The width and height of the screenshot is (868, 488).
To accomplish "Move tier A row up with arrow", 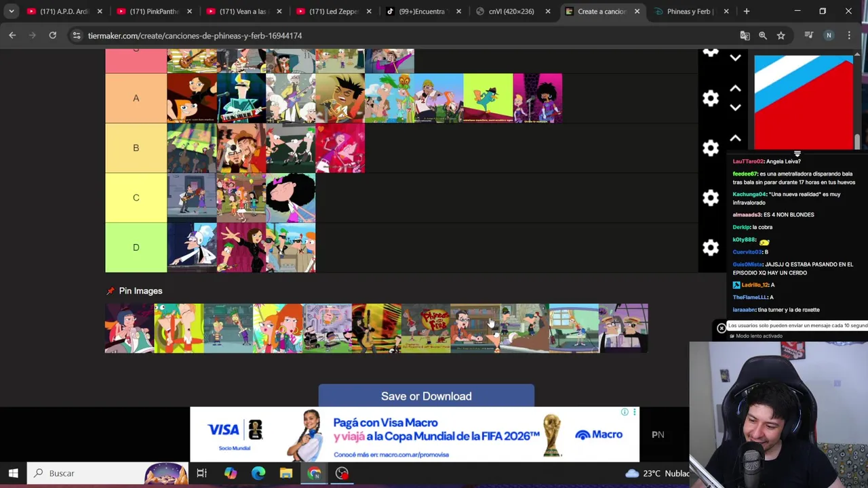I will 735,89.
